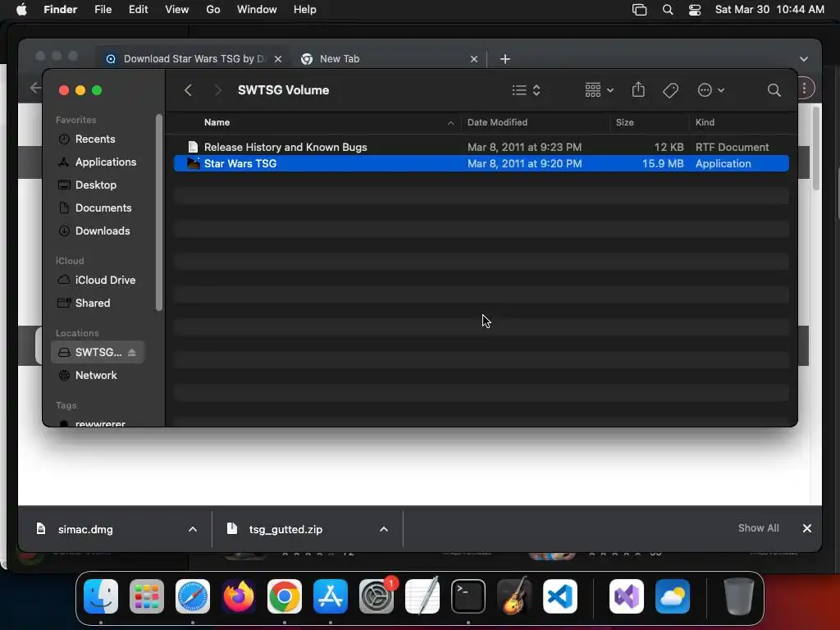The image size is (840, 630).
Task: Open the Apple menu
Action: point(21,10)
